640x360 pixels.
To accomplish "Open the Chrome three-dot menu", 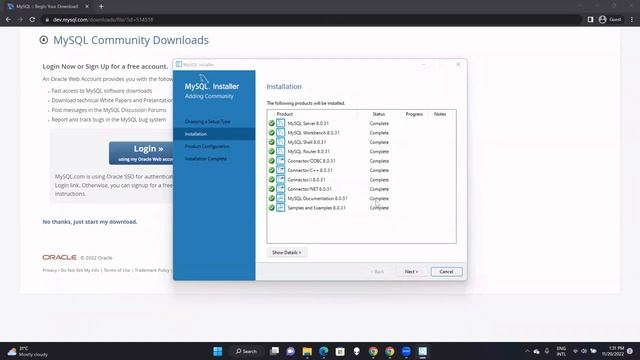I will coord(631,19).
